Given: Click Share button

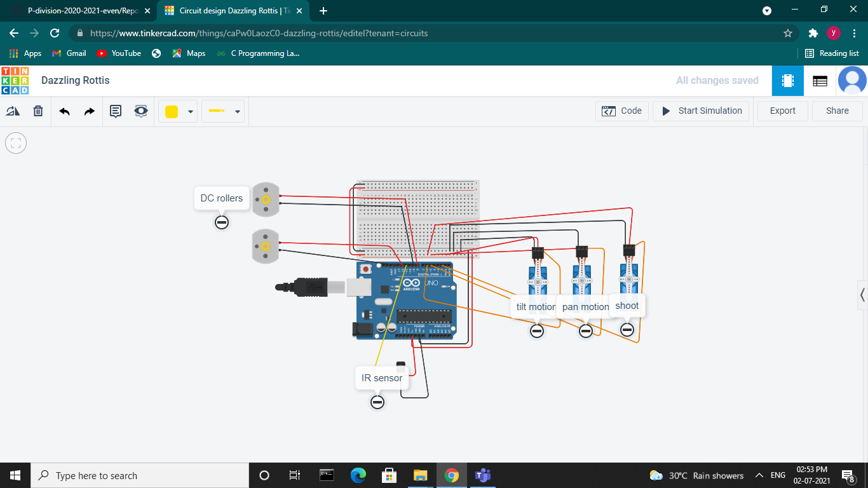Looking at the screenshot, I should click(x=837, y=111).
